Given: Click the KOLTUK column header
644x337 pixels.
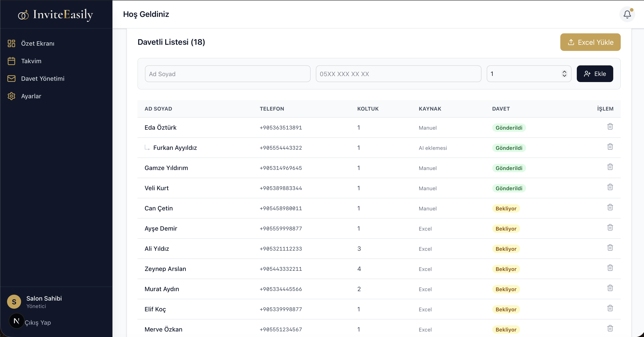Looking at the screenshot, I should coord(368,109).
